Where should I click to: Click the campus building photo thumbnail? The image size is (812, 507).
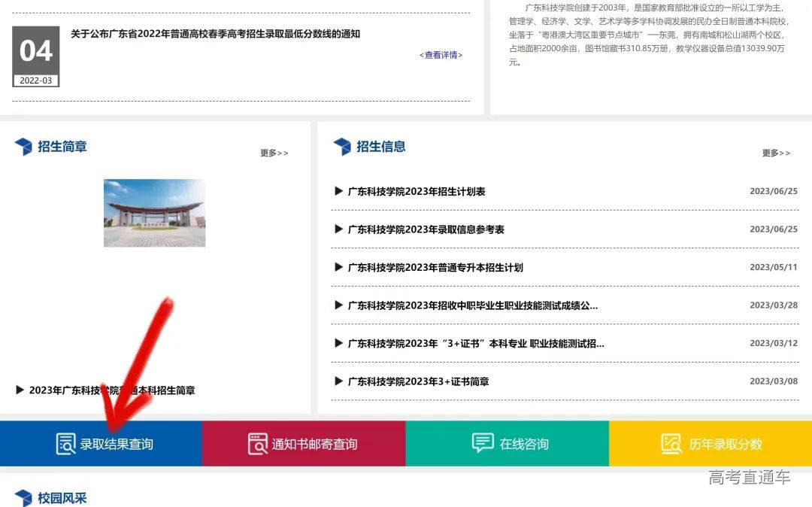[154, 212]
